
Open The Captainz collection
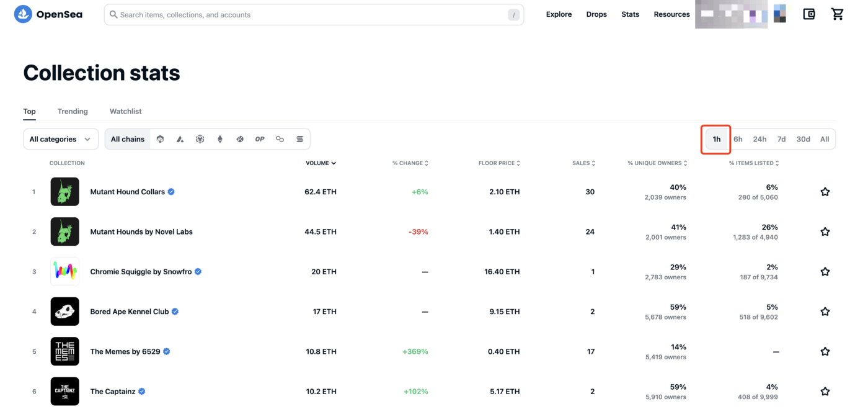[113, 391]
